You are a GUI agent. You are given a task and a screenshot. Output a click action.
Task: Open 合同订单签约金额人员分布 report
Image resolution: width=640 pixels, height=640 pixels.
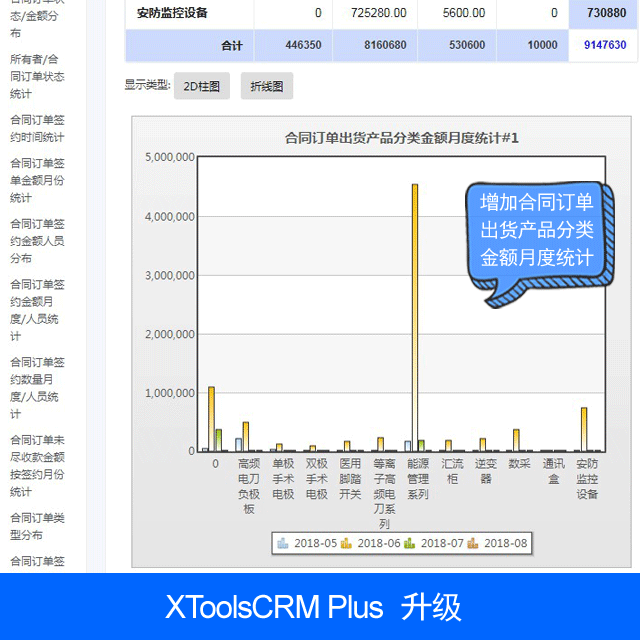click(x=37, y=241)
